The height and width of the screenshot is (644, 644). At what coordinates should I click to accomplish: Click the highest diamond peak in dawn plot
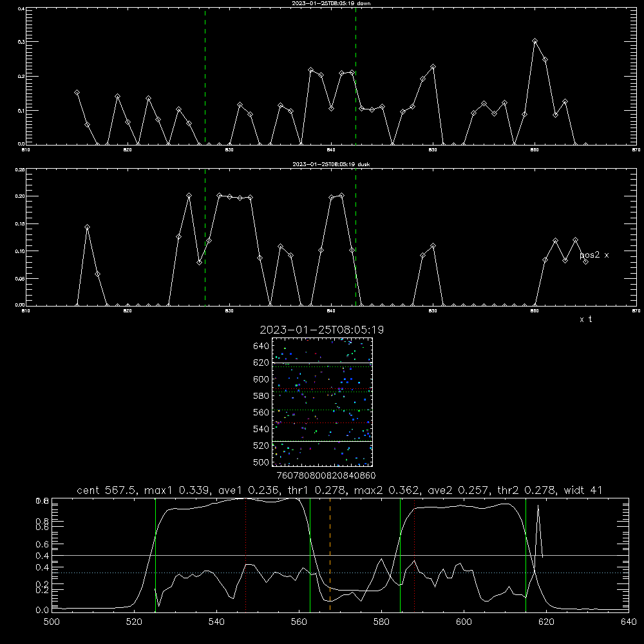535,41
